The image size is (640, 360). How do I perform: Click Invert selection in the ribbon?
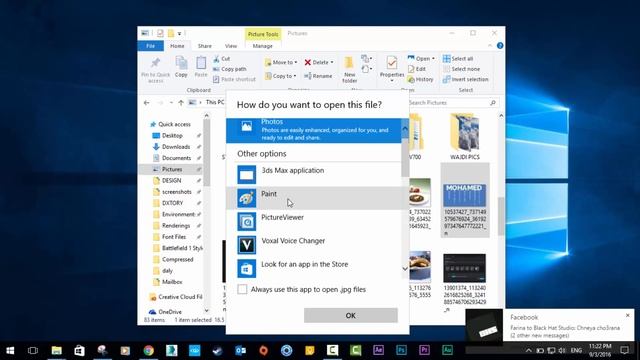[x=466, y=79]
